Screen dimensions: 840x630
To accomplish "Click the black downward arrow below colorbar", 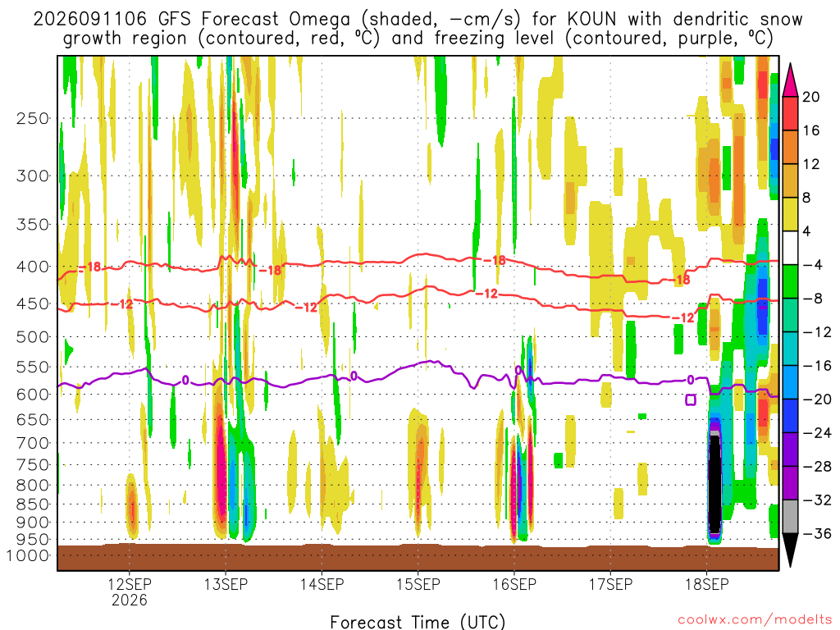I will [790, 550].
